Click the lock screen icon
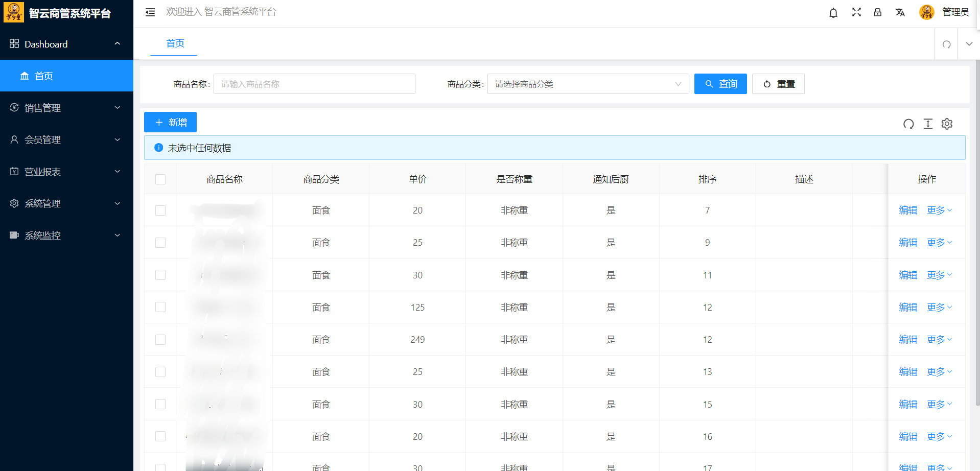The width and height of the screenshot is (980, 471). coord(878,12)
